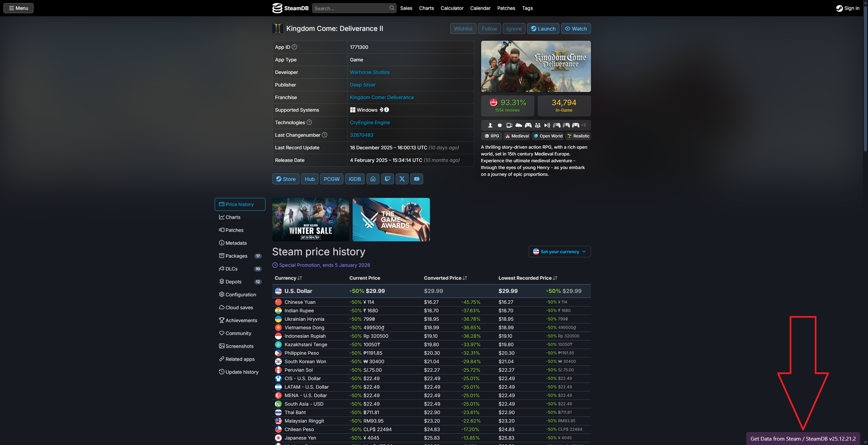Click App ID help question icon
The image size is (868, 445).
pyautogui.click(x=294, y=47)
